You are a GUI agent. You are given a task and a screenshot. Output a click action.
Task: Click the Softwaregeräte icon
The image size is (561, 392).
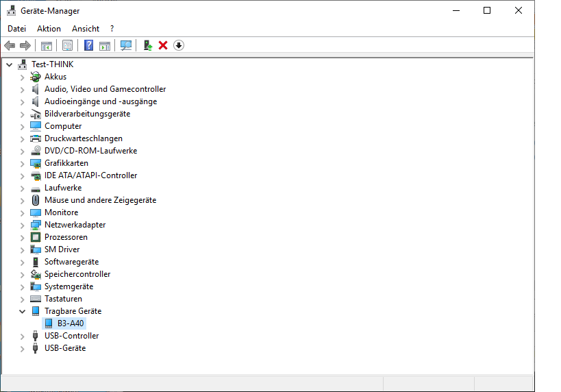pos(36,262)
